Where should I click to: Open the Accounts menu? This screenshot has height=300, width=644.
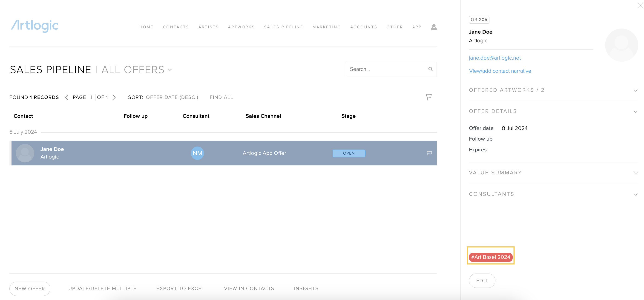click(363, 27)
